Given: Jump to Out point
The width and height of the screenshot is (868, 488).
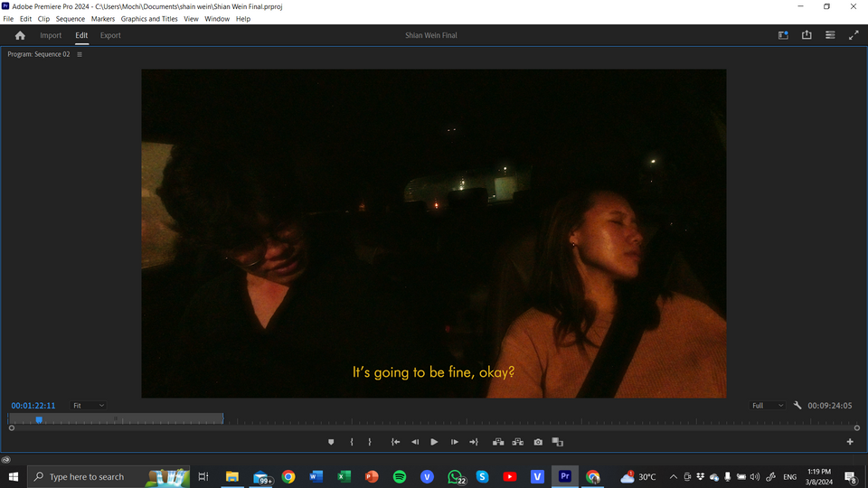Looking at the screenshot, I should pos(474,442).
